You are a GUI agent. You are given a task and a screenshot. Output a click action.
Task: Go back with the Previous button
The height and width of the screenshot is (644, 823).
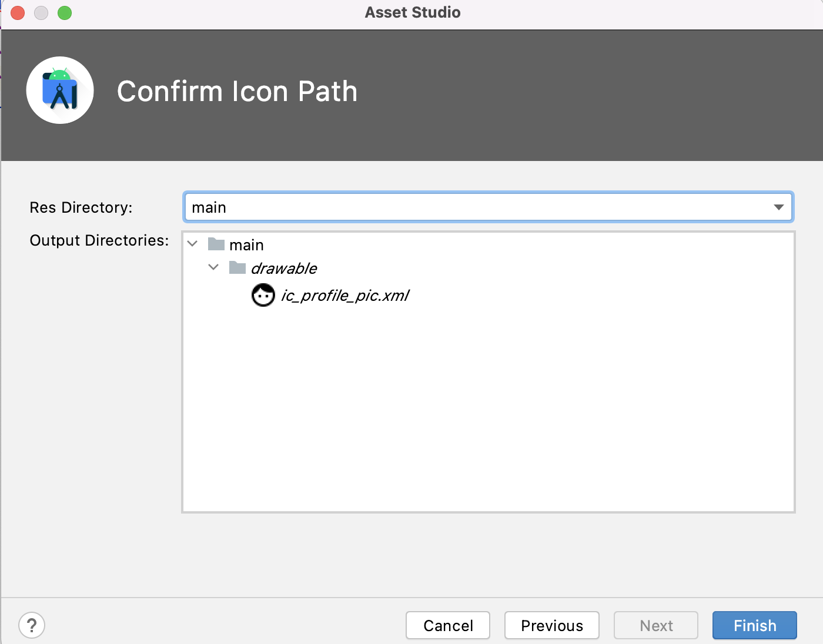pyautogui.click(x=552, y=625)
